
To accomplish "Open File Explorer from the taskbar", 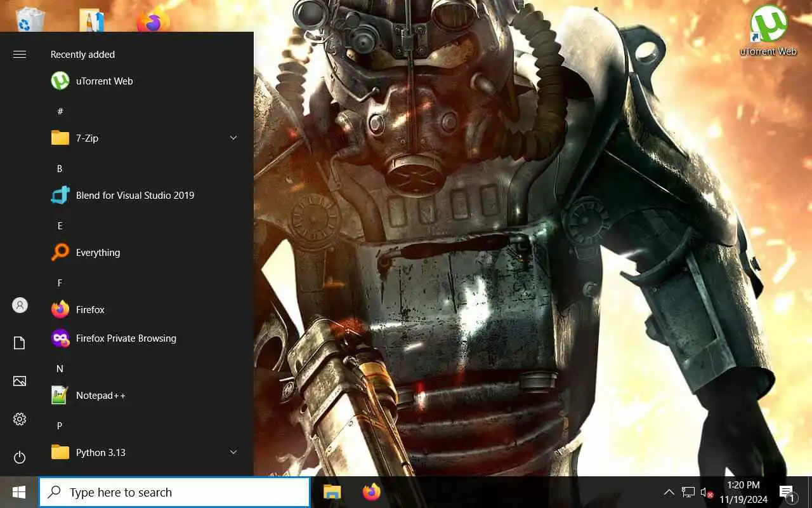I will 332,492.
